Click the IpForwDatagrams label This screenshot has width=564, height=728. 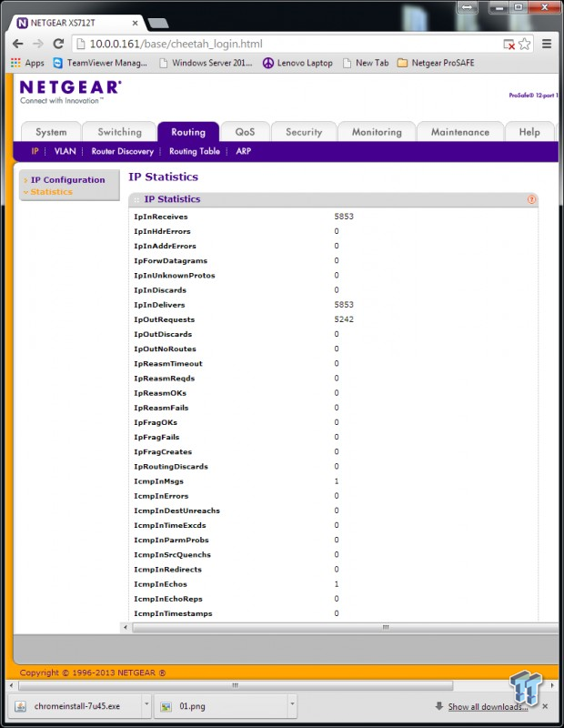170,261
